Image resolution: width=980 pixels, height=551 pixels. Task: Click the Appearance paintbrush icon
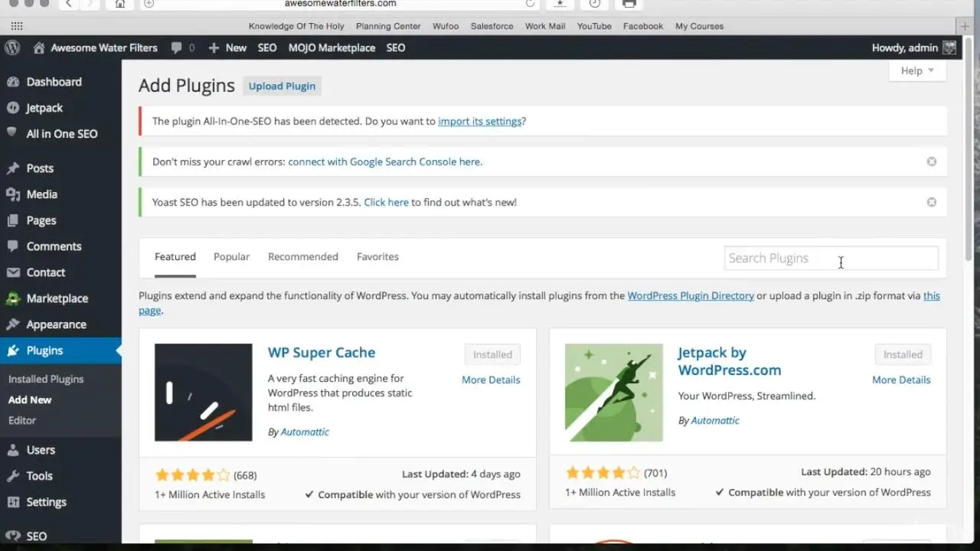(x=13, y=324)
